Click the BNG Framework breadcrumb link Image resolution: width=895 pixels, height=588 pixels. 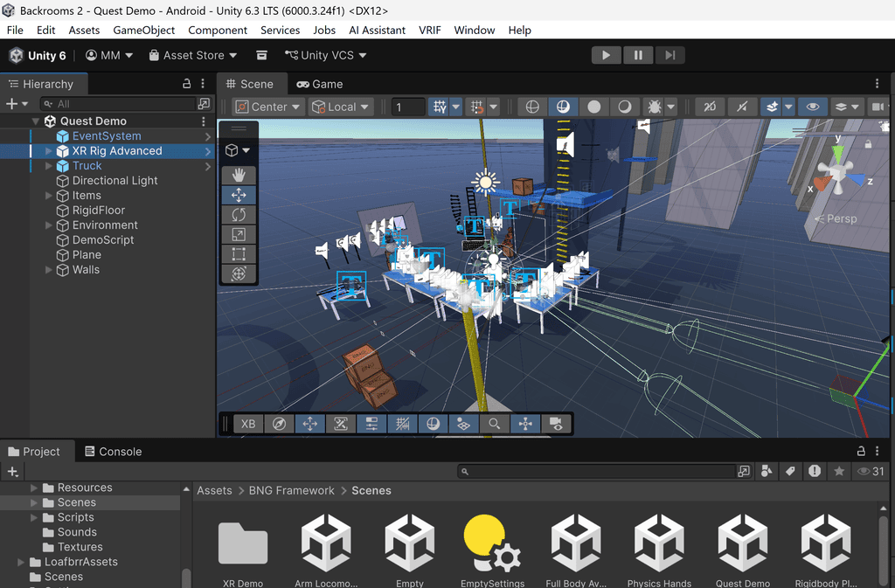[292, 490]
